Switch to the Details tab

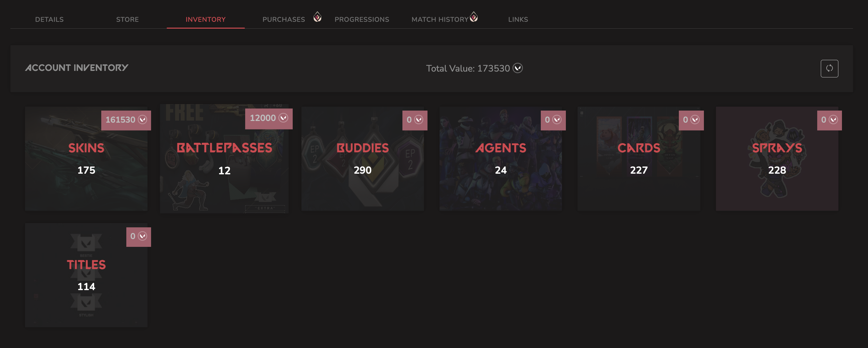pos(49,20)
